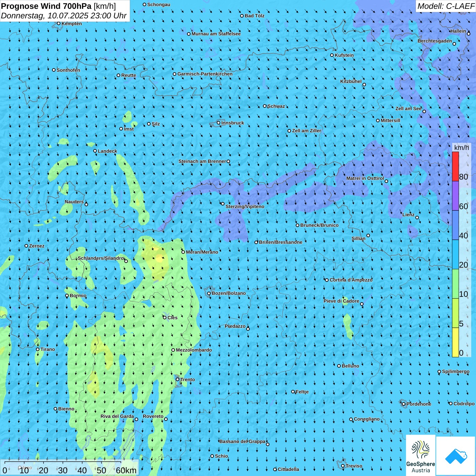Viewport: 476px width, 476px height.
Task: Click the Kufstein city marker
Action: tap(332, 55)
